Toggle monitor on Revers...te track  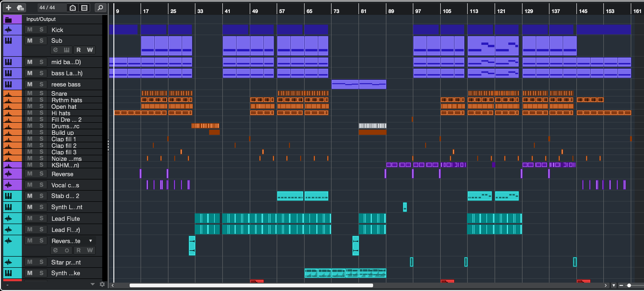pyautogui.click(x=67, y=250)
